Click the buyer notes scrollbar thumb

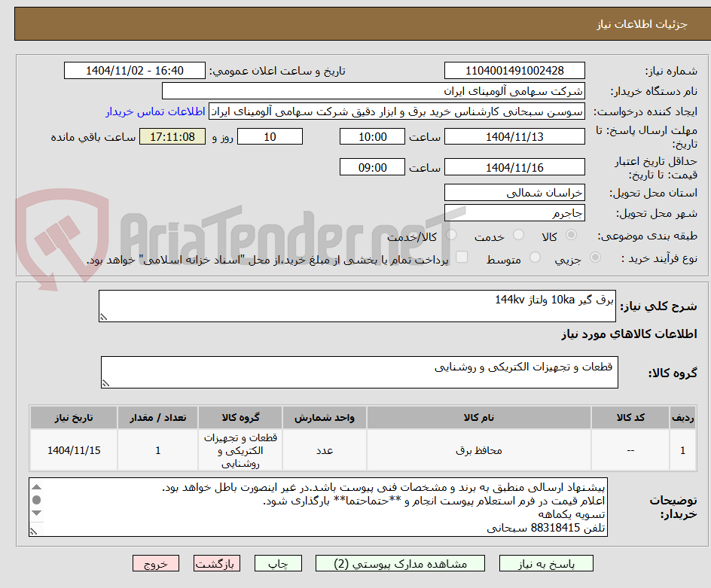tap(37, 500)
